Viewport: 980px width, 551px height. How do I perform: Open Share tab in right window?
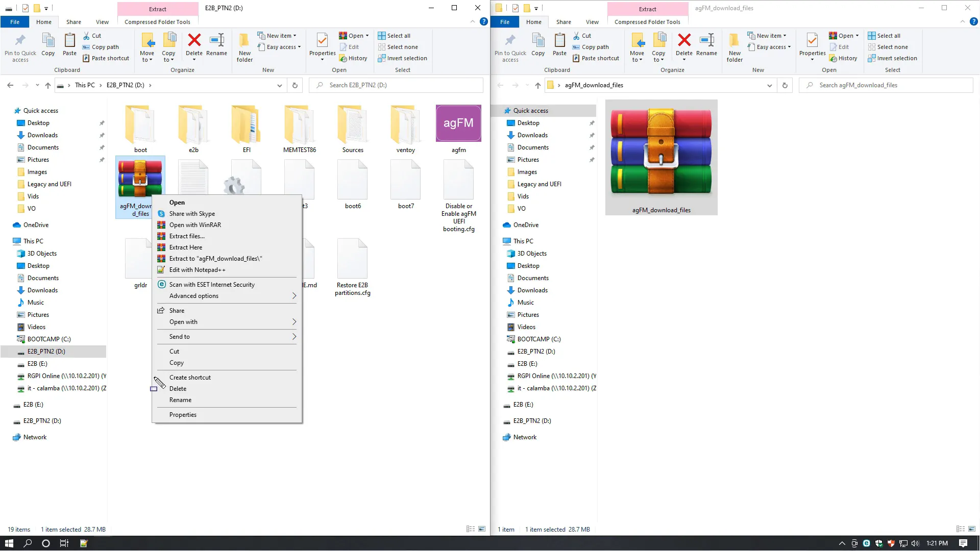coord(563,22)
